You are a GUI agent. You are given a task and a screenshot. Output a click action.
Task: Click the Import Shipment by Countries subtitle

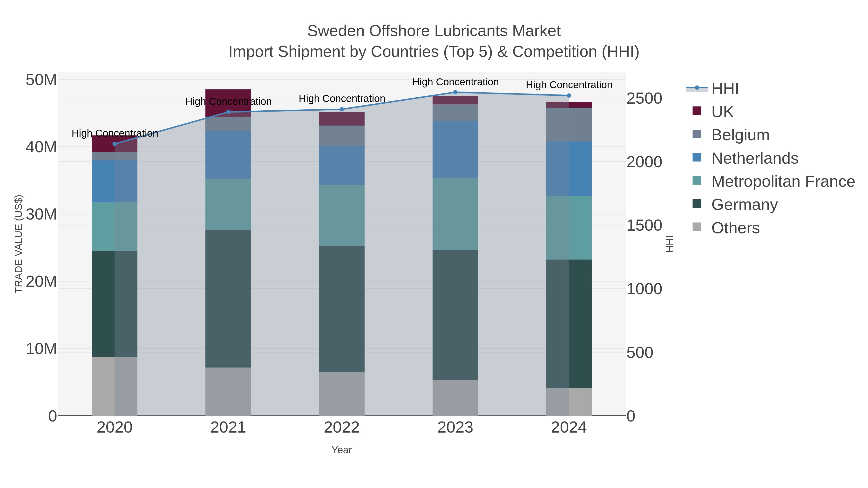pyautogui.click(x=434, y=52)
